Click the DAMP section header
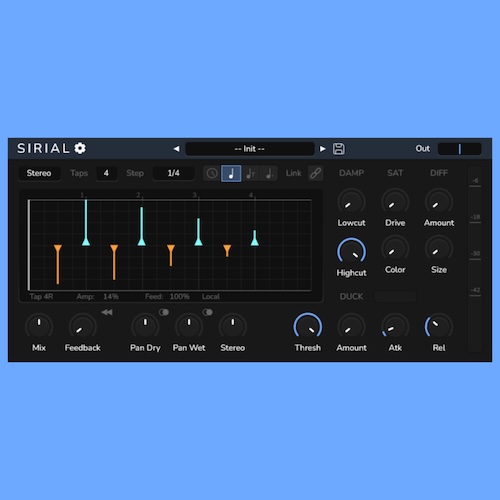The height and width of the screenshot is (500, 500). 351,173
